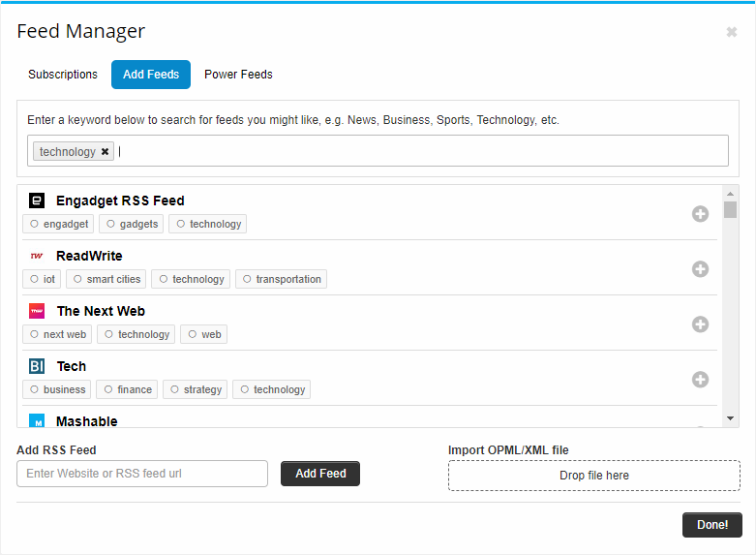
Task: Click the Enter Website or RSS feed url field
Action: pos(142,474)
